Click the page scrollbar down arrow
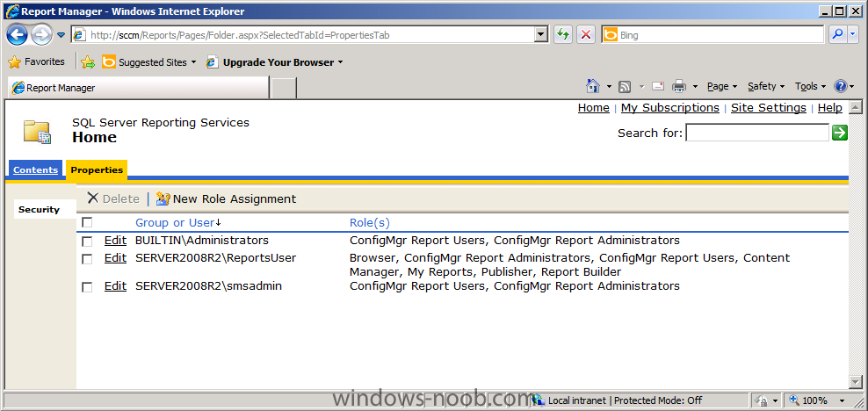868x411 pixels. click(856, 382)
